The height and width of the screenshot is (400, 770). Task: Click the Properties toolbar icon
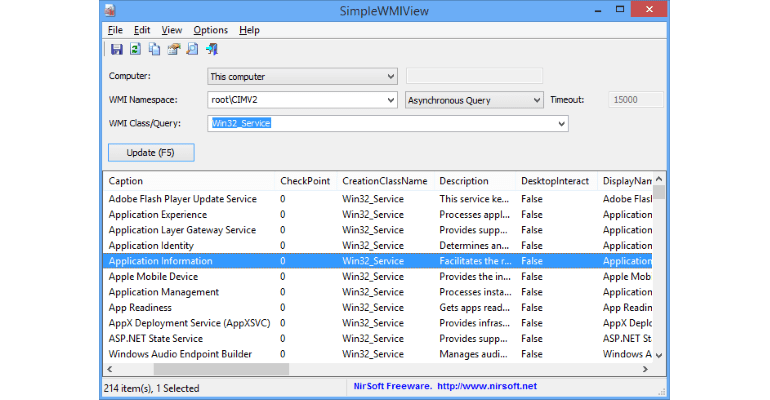coord(173,49)
